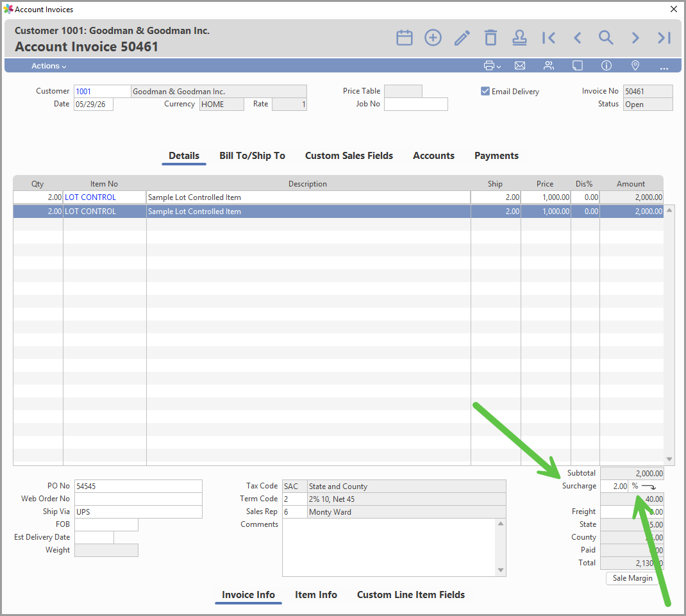The height and width of the screenshot is (616, 686).
Task: Click the FOB input field
Action: point(106,524)
